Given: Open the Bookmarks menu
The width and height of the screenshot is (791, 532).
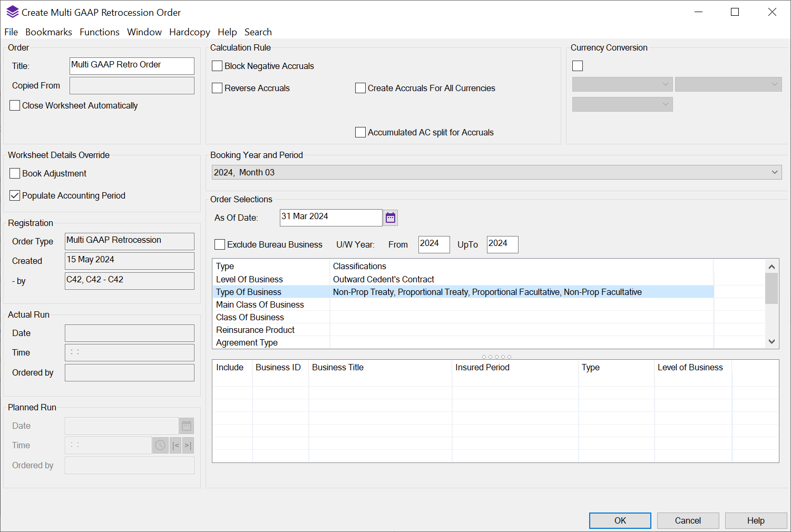Looking at the screenshot, I should pos(48,32).
